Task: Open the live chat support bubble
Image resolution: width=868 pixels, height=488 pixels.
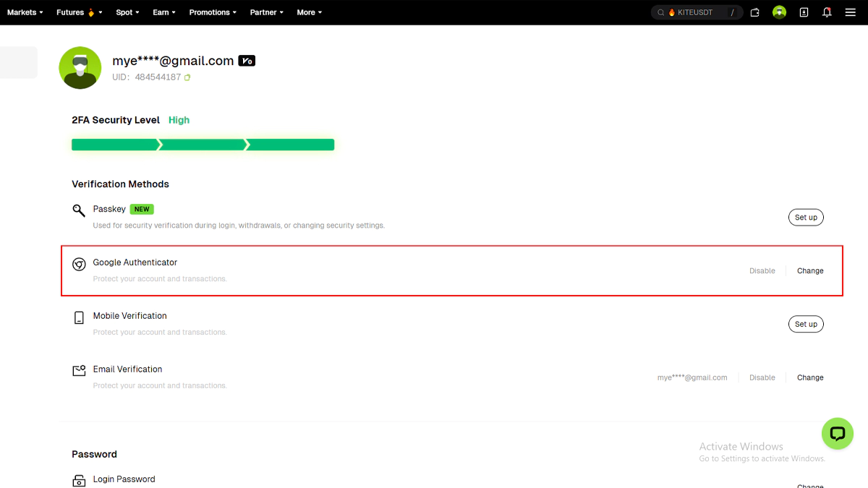Action: click(x=838, y=434)
